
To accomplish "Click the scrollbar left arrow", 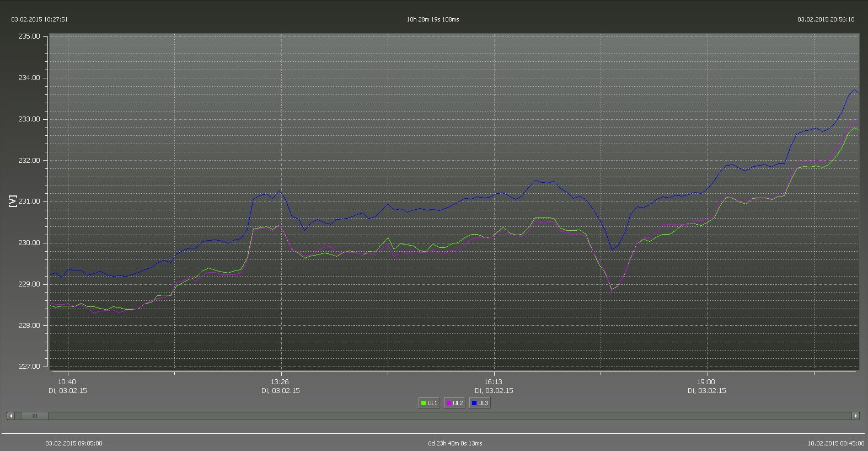I will pos(10,416).
